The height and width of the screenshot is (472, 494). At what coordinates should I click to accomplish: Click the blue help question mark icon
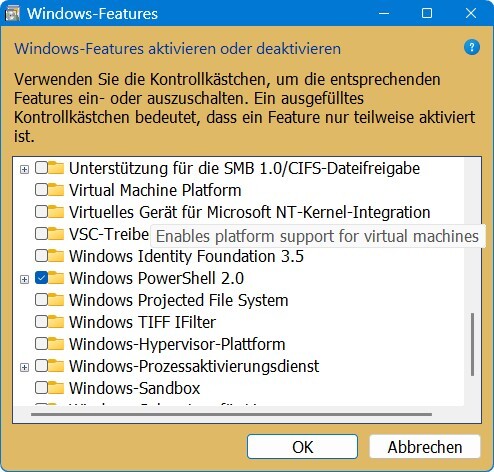coord(472,47)
